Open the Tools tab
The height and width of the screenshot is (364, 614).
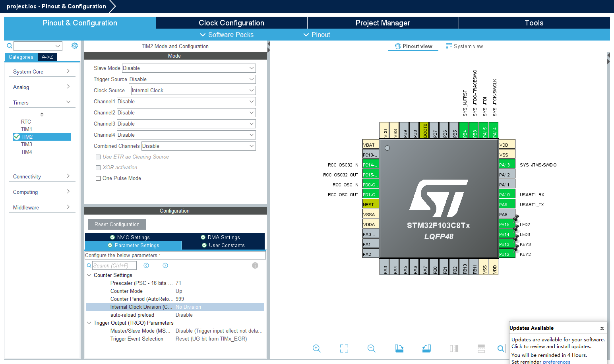(x=534, y=23)
